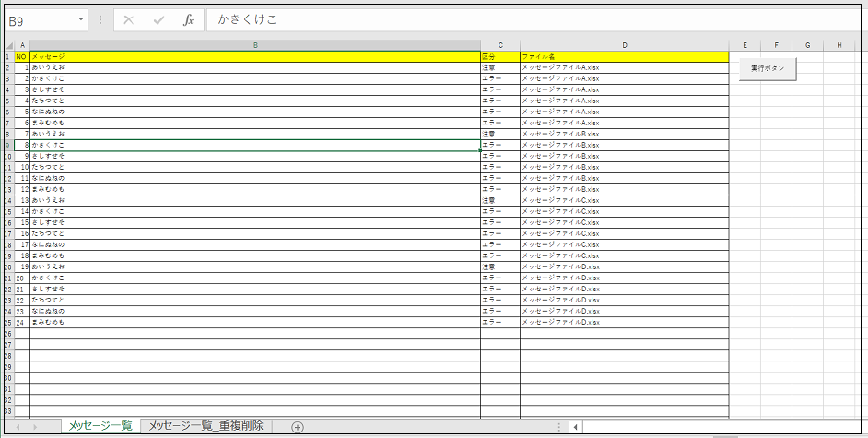Click the 実行ボタン button

(x=768, y=68)
